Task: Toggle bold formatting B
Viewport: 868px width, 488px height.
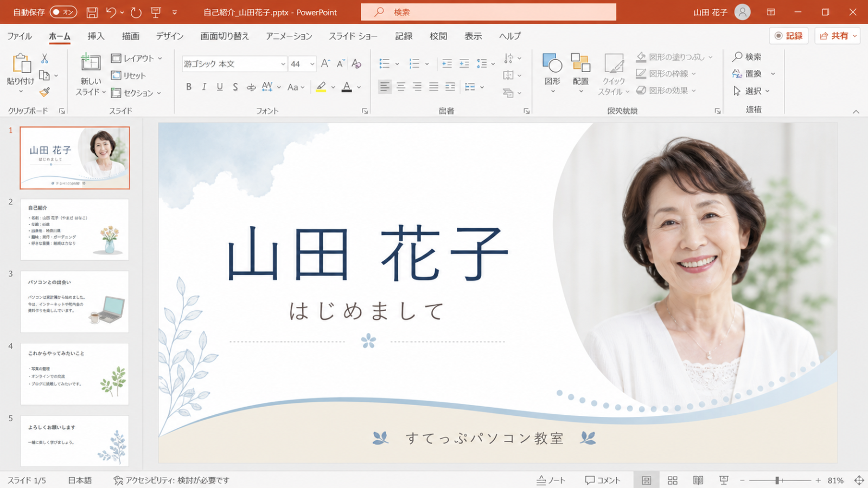Action: (189, 87)
